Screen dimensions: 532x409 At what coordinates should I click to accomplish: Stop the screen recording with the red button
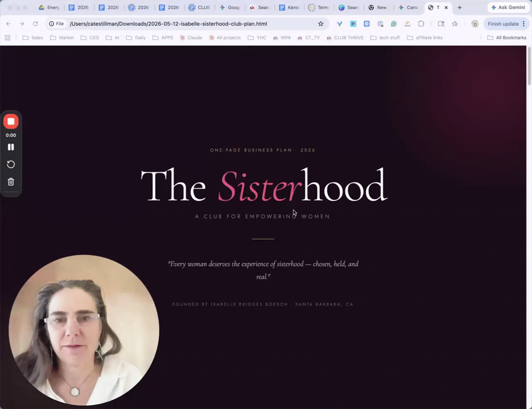point(11,121)
